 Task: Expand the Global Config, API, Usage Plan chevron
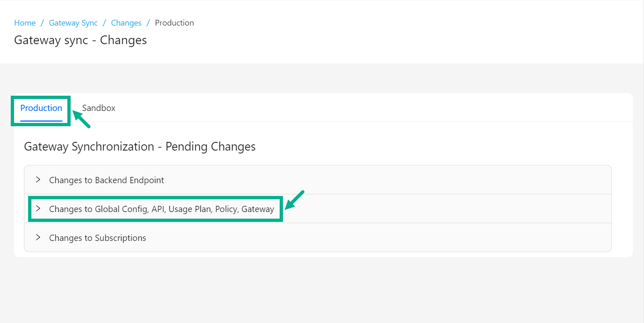pos(38,209)
